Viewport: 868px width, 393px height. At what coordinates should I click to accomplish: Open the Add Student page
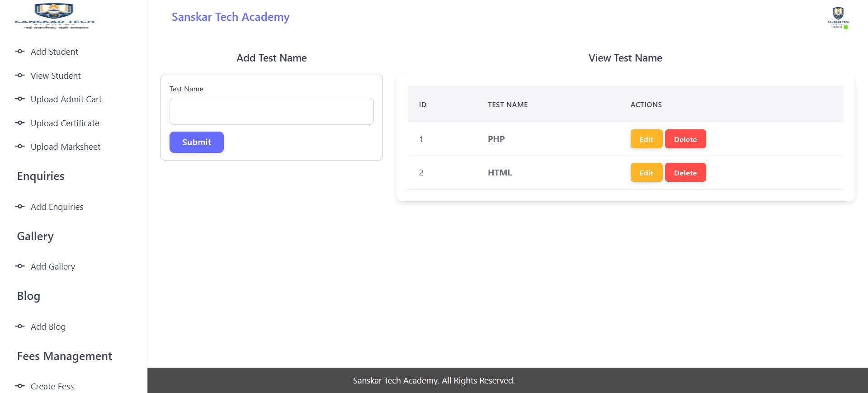[54, 52]
